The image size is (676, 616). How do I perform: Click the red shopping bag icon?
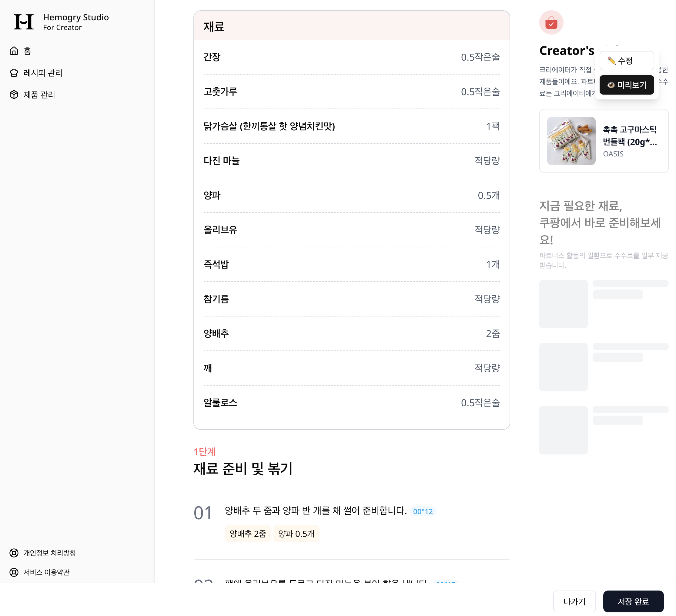click(x=551, y=23)
